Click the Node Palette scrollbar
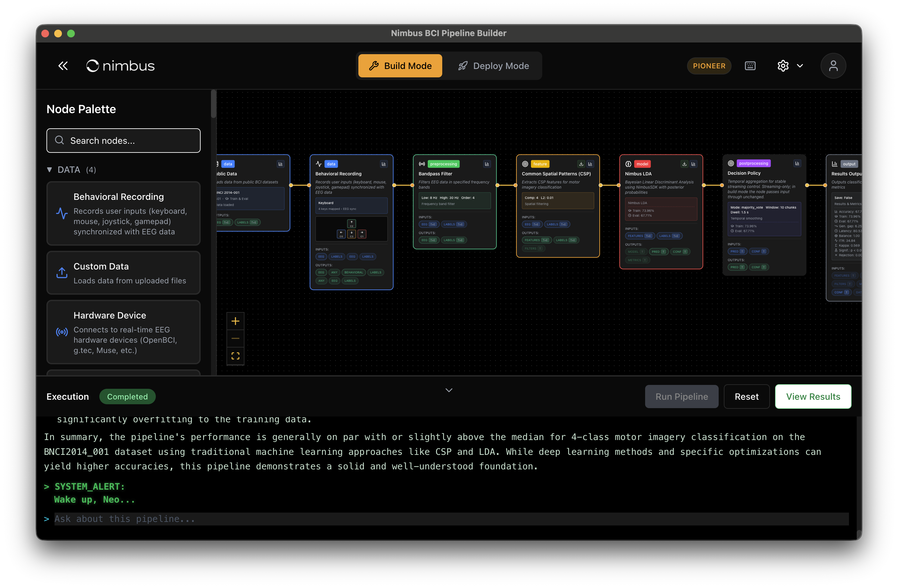 214,104
